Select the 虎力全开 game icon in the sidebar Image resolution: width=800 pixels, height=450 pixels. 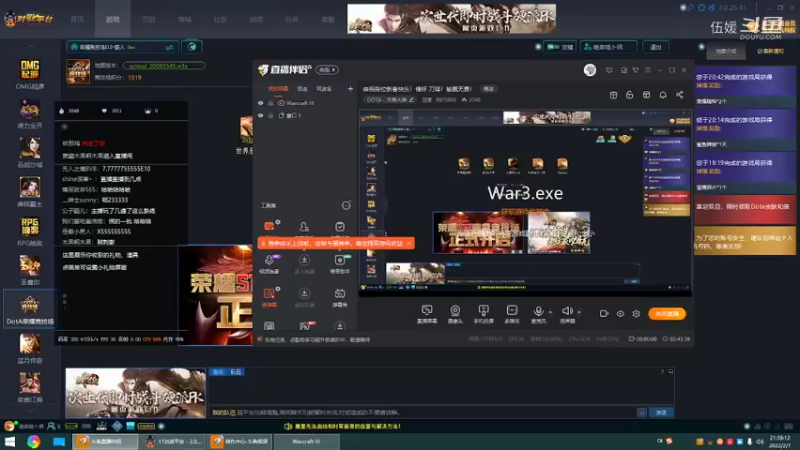click(30, 113)
